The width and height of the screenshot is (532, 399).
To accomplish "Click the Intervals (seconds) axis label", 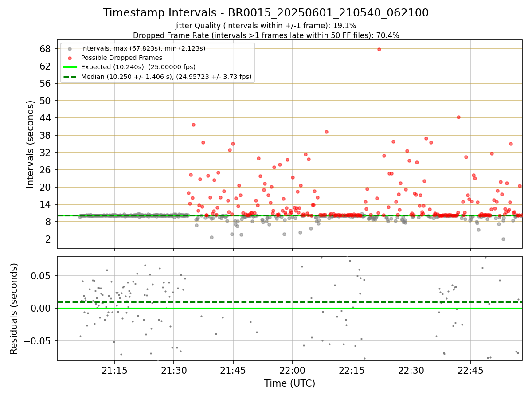I will pos(31,144).
